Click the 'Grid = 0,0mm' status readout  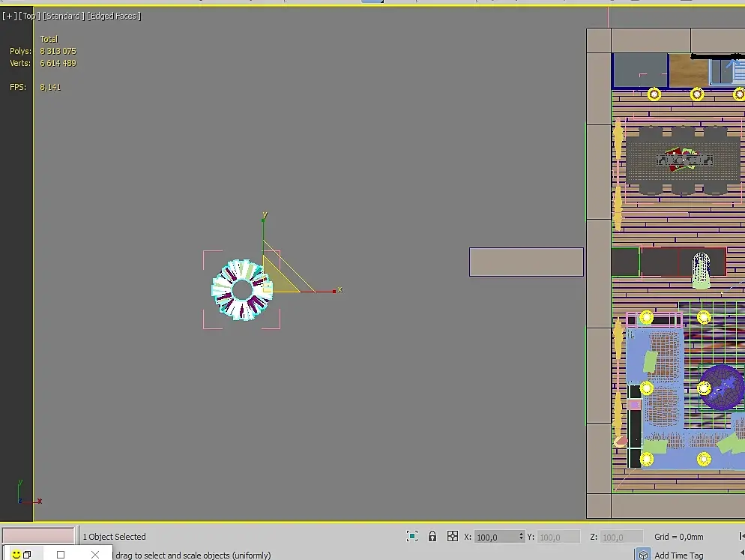(678, 536)
